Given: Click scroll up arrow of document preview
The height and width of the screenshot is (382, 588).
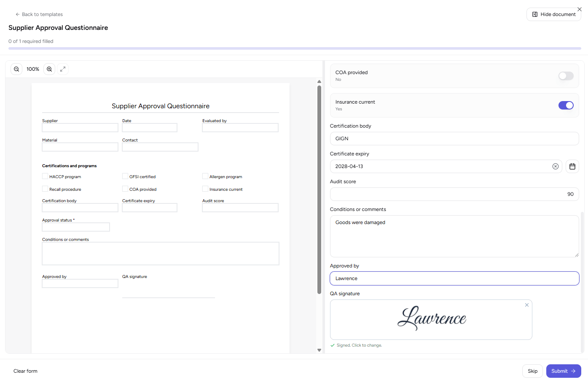Looking at the screenshot, I should [x=319, y=82].
